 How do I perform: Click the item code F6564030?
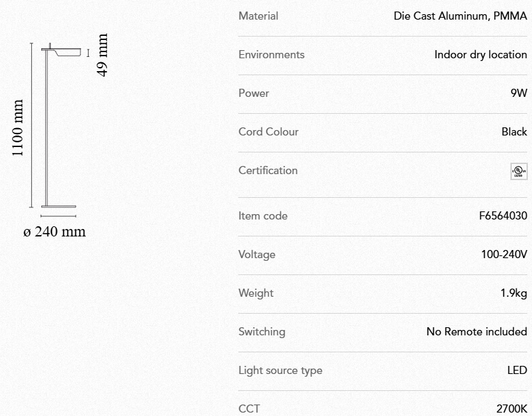pos(503,216)
